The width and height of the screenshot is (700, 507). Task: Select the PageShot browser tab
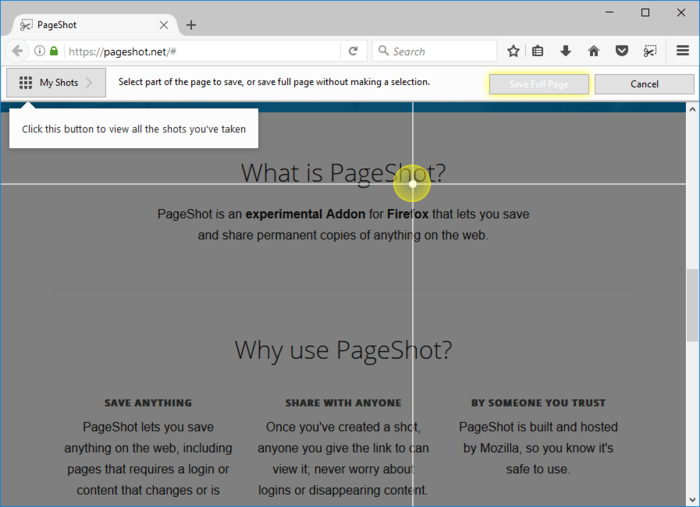94,25
